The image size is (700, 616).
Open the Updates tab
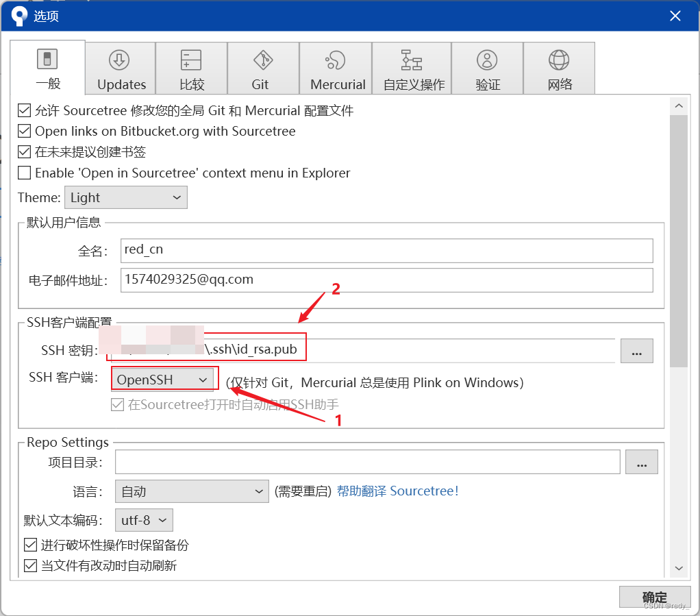click(x=121, y=68)
